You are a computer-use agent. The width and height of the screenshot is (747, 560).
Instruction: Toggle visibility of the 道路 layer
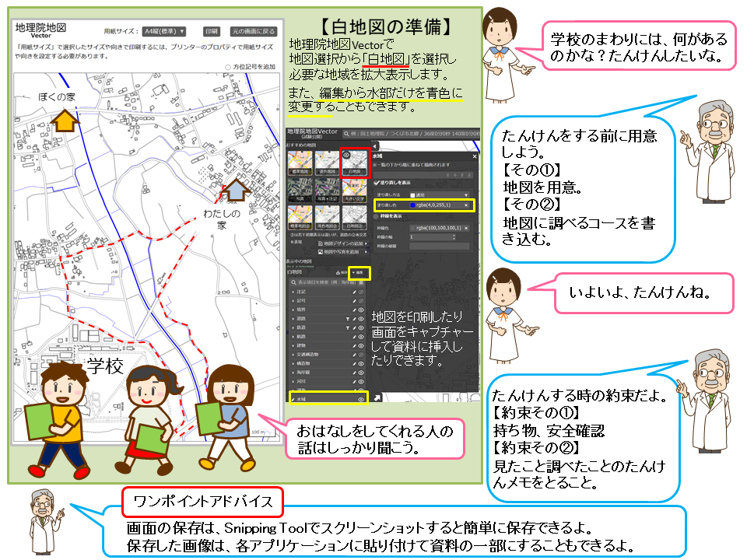click(x=361, y=319)
